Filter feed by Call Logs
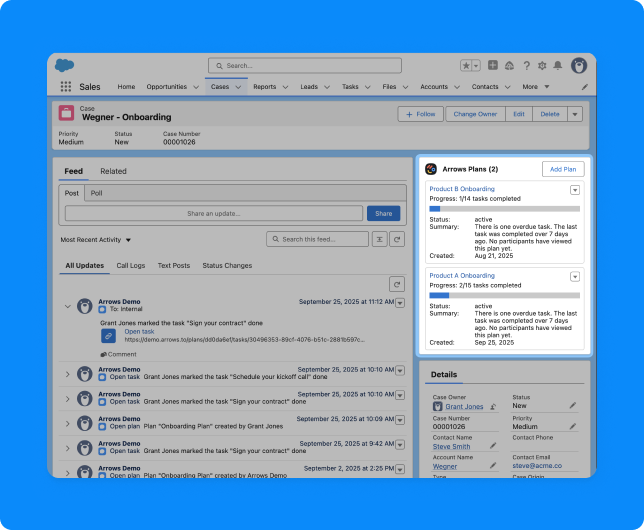Screen dimensions: 644x530 131,265
